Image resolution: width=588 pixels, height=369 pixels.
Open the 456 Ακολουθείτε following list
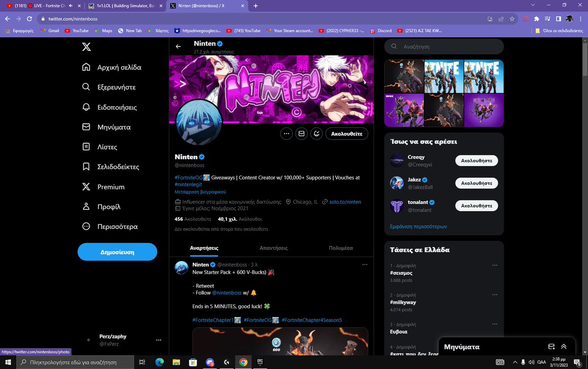point(193,220)
